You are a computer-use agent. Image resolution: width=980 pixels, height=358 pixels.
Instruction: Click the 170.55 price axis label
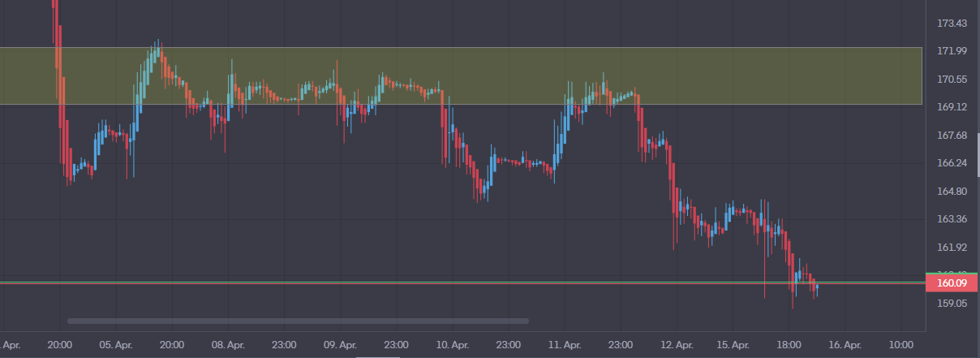pos(951,79)
